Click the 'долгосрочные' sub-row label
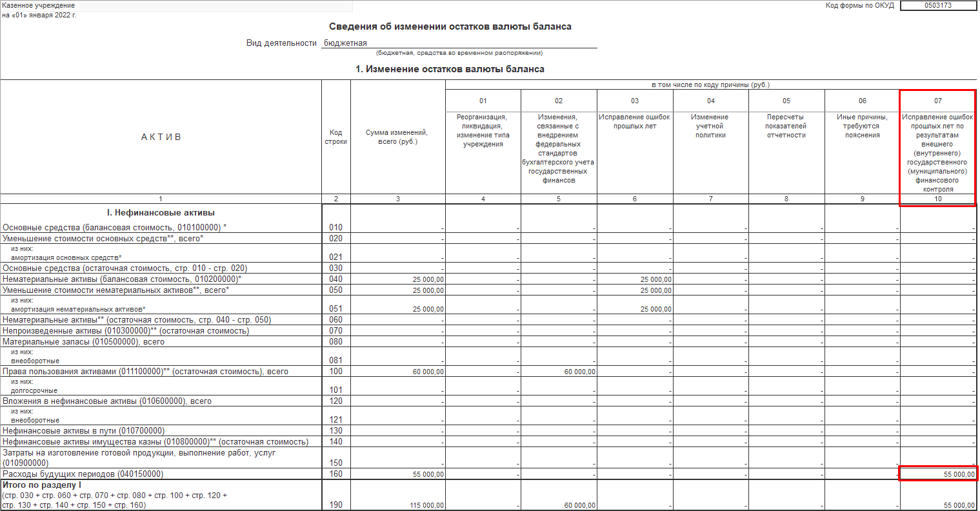Screen dimensions: 980x511 pyautogui.click(x=34, y=390)
